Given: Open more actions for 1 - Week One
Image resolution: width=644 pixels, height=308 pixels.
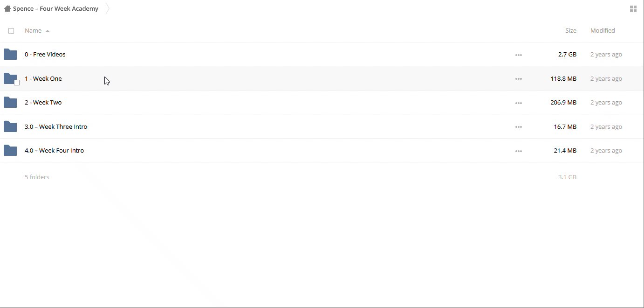Looking at the screenshot, I should point(518,79).
